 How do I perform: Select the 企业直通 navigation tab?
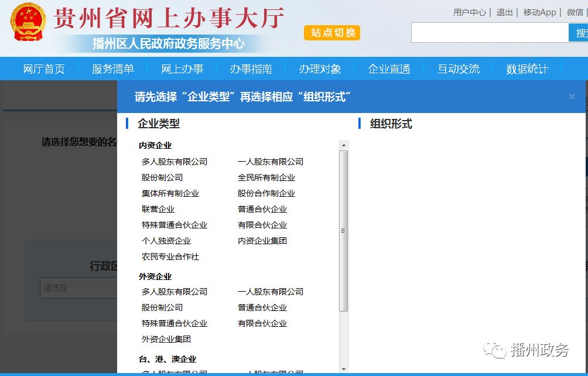pos(389,69)
